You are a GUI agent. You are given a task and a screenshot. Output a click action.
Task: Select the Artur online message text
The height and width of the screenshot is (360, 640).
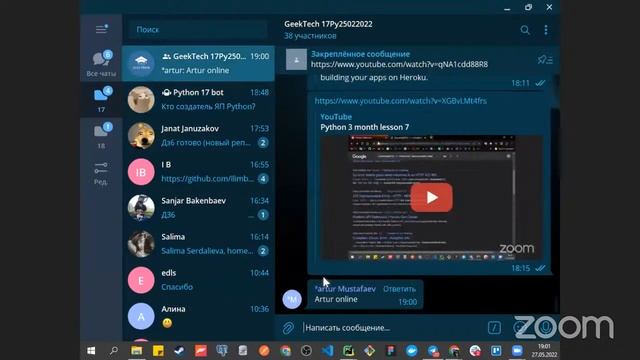(336, 299)
